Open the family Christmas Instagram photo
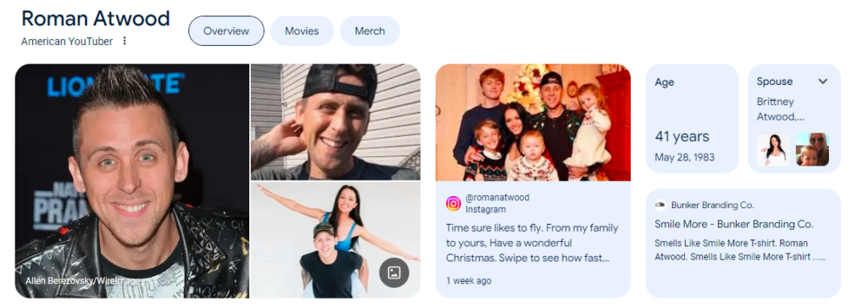Image resolution: width=868 pixels, height=308 pixels. (x=533, y=122)
